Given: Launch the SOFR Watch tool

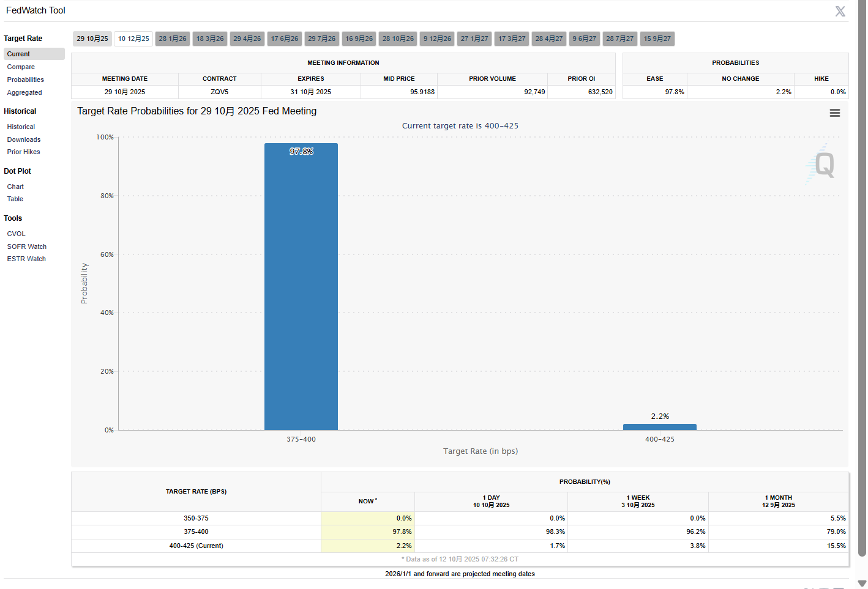Looking at the screenshot, I should (26, 247).
